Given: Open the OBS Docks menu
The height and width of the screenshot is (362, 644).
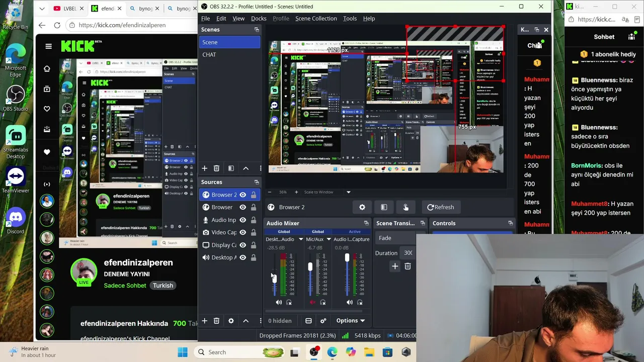Looking at the screenshot, I should click(259, 19).
